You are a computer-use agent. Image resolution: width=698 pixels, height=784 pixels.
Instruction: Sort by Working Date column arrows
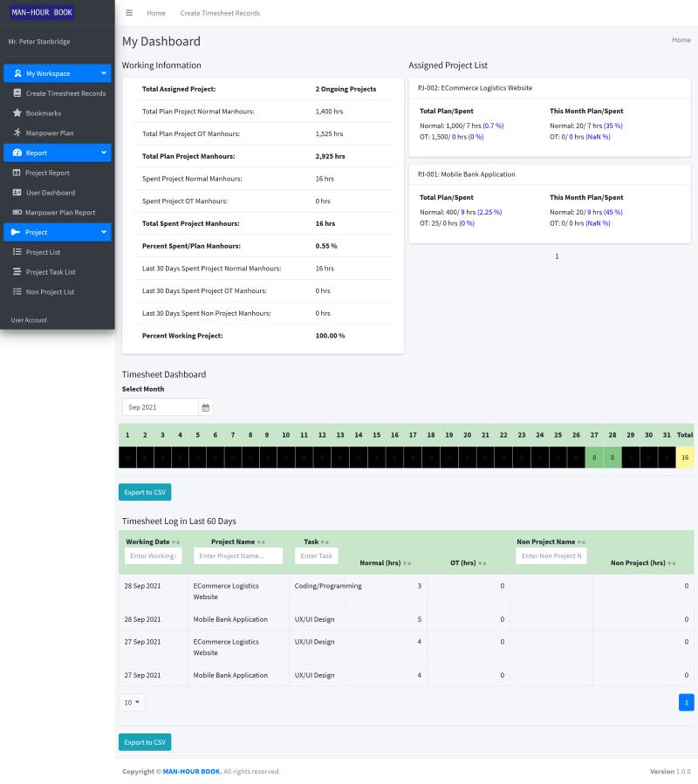pos(175,542)
